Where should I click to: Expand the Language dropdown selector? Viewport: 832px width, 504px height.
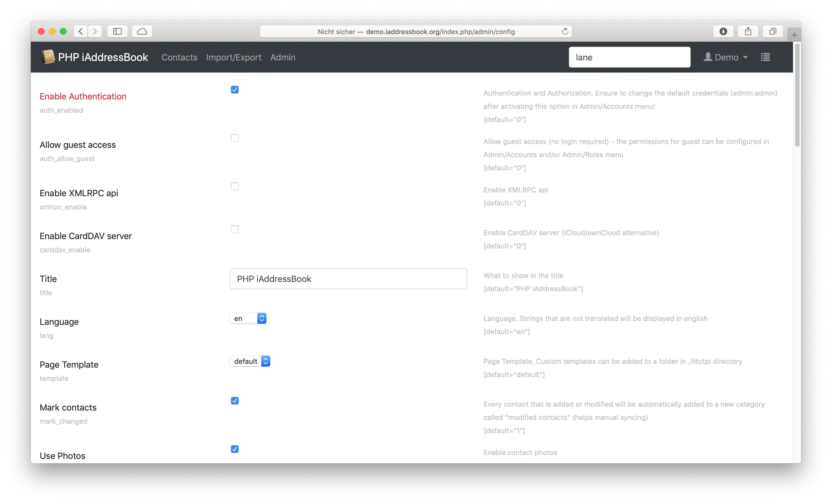pyautogui.click(x=248, y=318)
